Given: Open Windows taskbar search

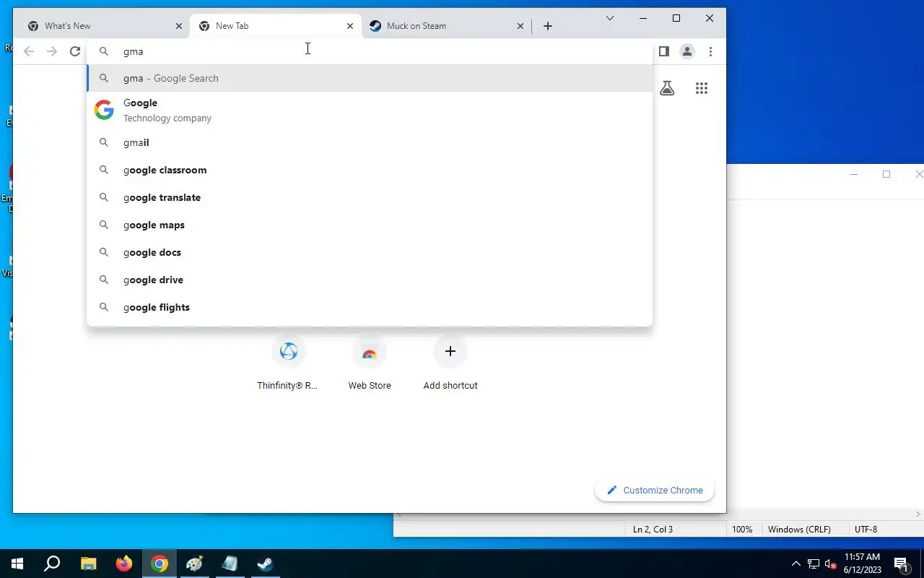Looking at the screenshot, I should tap(52, 564).
